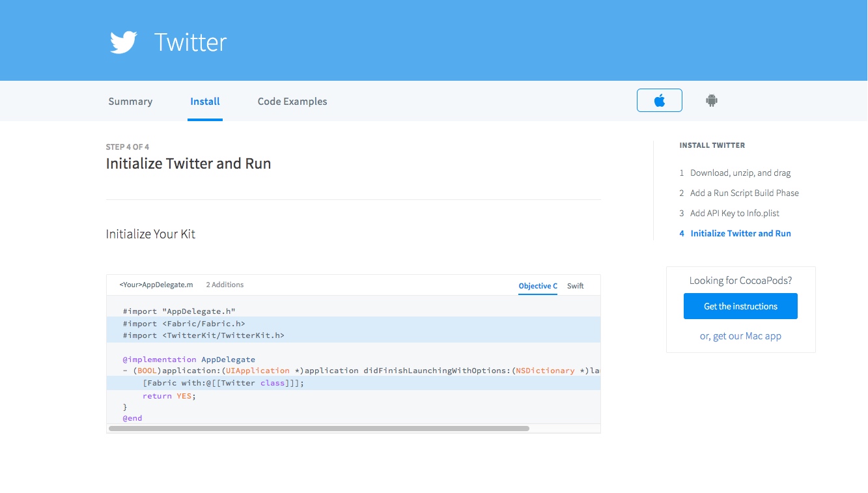This screenshot has height=493, width=868.
Task: Jump to step 1 Download, unzip, and drag
Action: 740,173
